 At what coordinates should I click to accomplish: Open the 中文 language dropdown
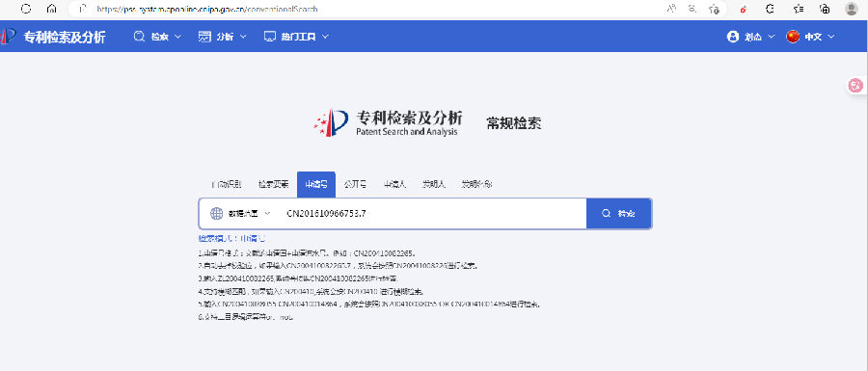(x=819, y=37)
